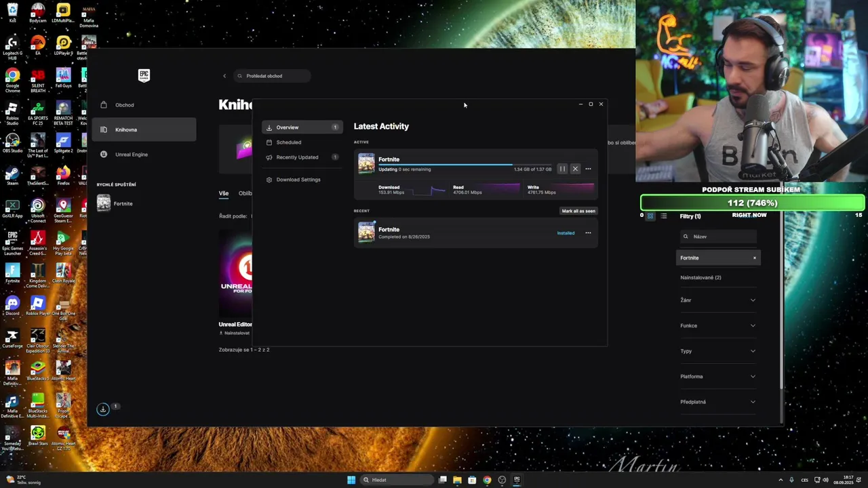
Task: Open Windows Start menu
Action: click(x=351, y=480)
